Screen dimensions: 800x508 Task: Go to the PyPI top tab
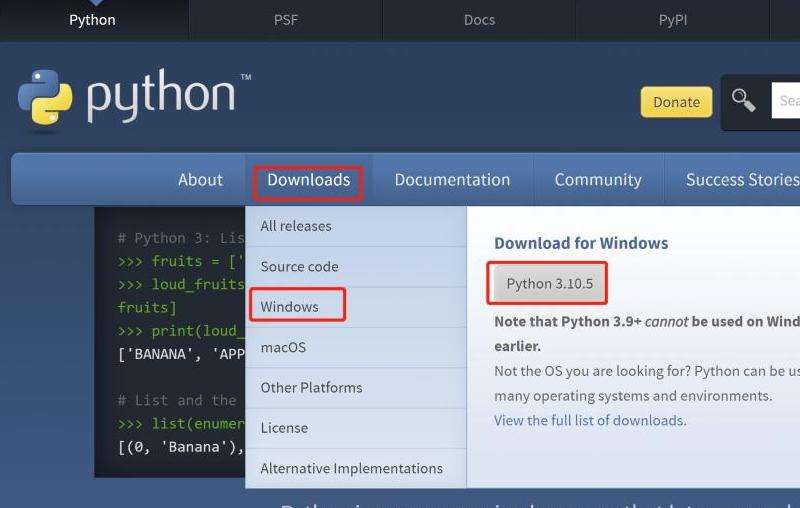pyautogui.click(x=672, y=20)
